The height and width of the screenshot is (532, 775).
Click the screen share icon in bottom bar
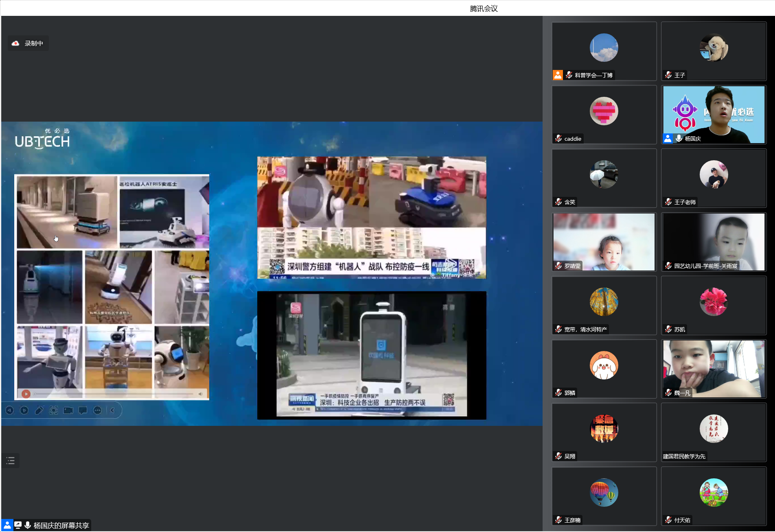coord(18,525)
